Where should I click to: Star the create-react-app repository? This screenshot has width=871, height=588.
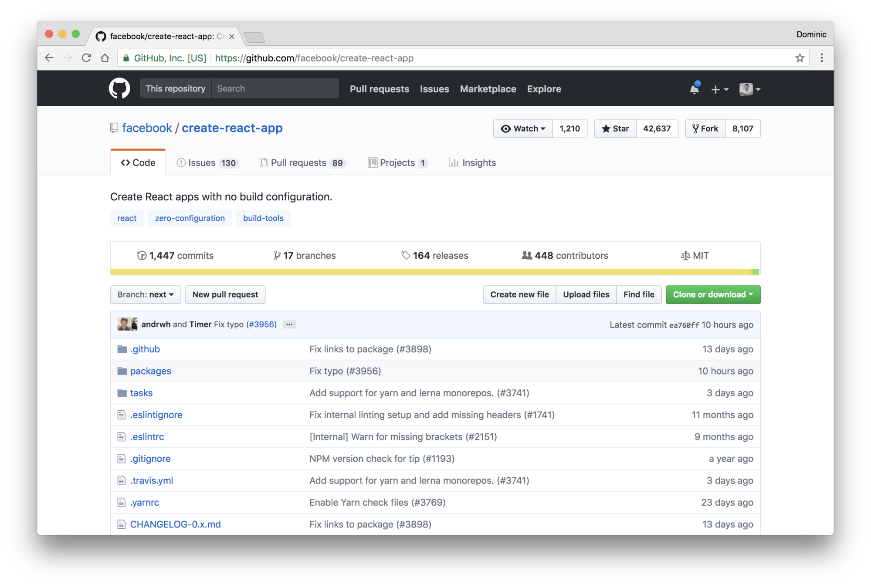click(x=615, y=128)
